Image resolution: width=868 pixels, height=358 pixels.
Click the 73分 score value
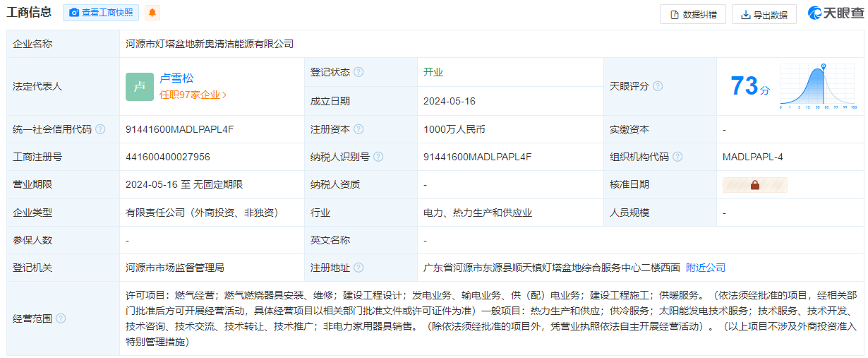[750, 86]
